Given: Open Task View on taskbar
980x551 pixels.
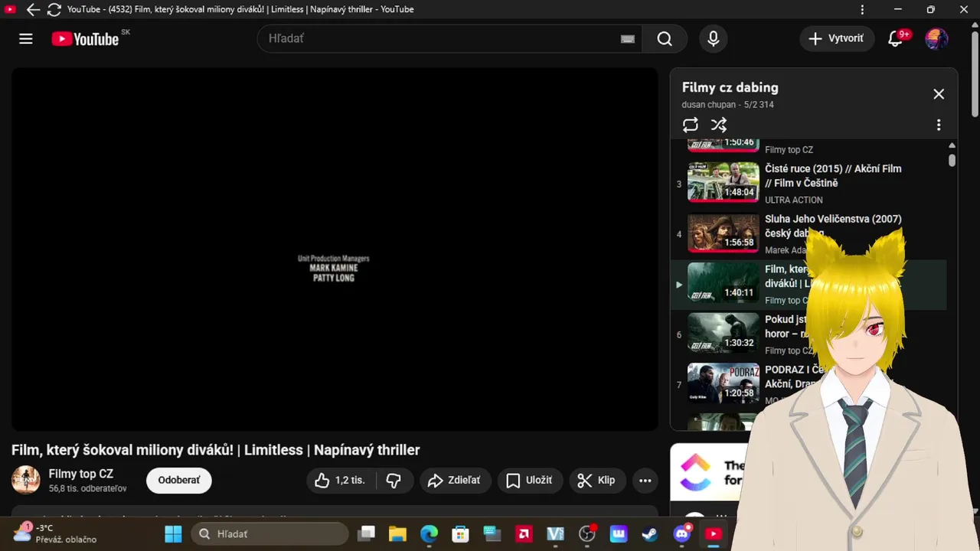Looking at the screenshot, I should point(367,533).
